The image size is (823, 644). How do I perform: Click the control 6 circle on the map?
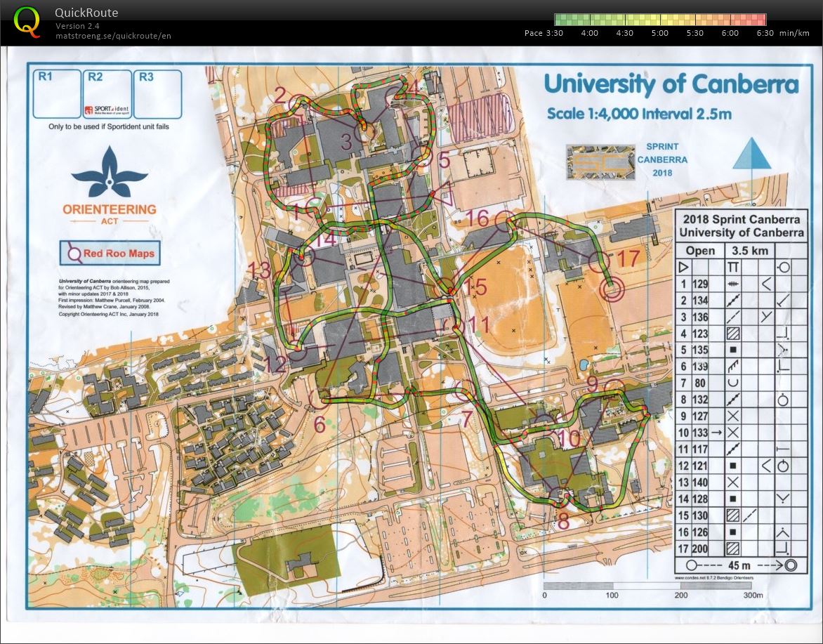(320, 399)
